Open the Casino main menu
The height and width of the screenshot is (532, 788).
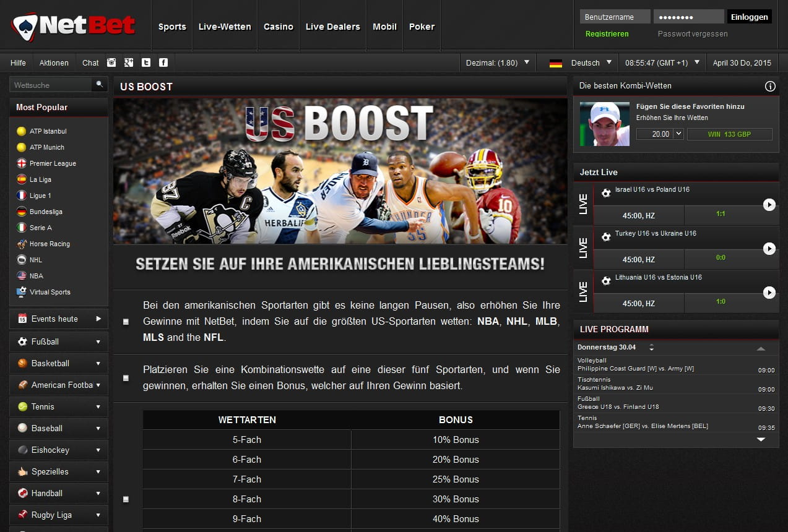[x=279, y=27]
